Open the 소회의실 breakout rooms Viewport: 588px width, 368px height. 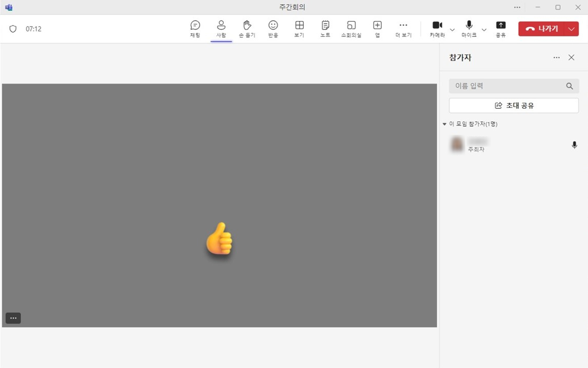click(x=351, y=28)
